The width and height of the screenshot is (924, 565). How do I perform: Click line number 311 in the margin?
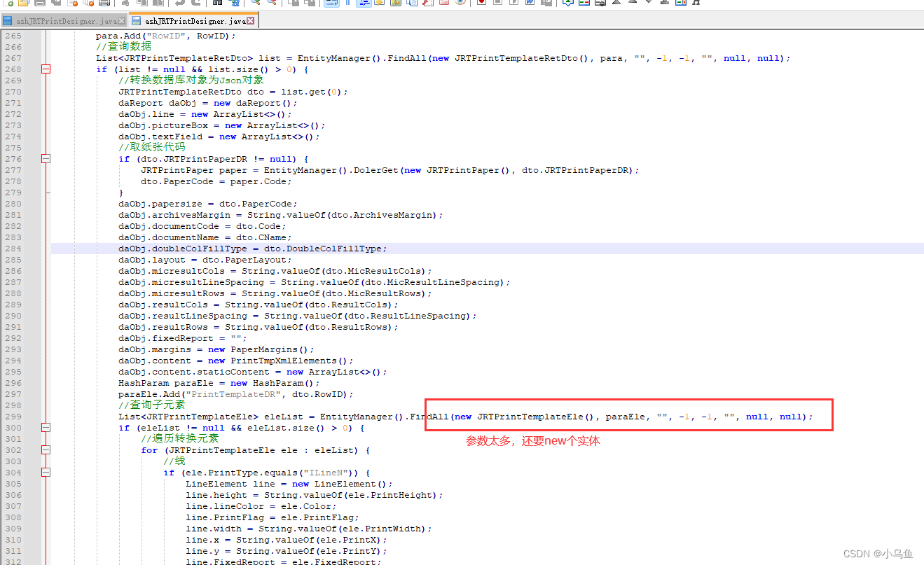coord(13,551)
